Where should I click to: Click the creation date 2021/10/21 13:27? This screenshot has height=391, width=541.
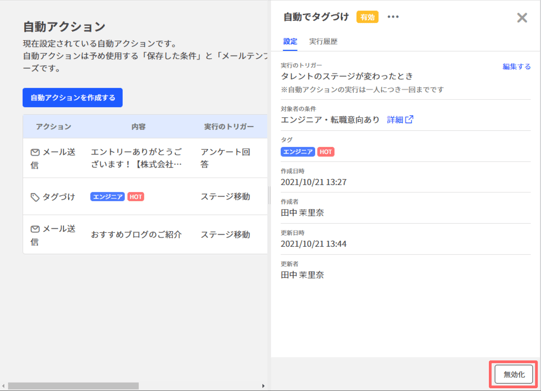314,182
